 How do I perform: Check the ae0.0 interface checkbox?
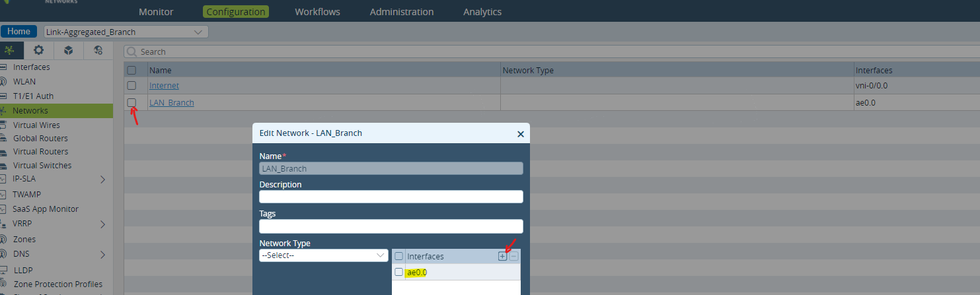tap(398, 272)
